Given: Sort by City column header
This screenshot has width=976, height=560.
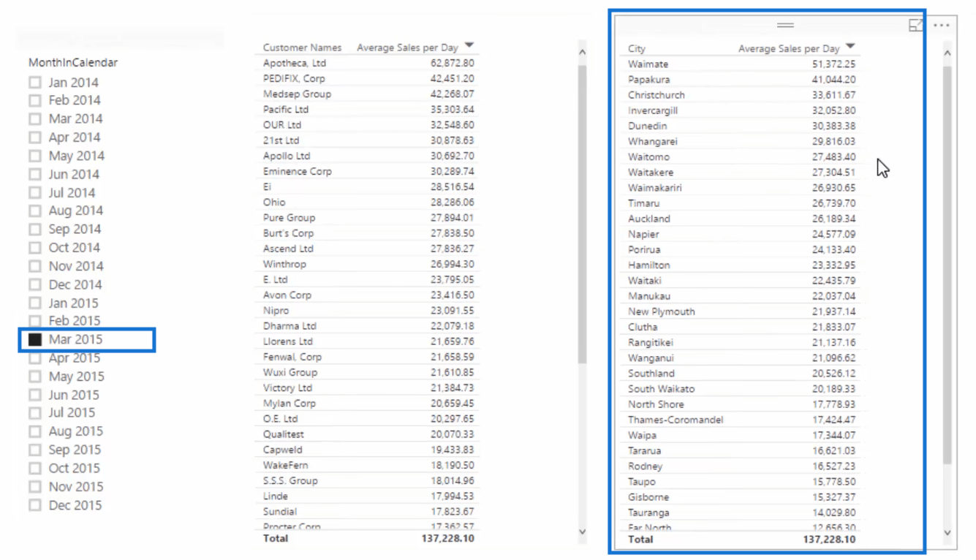Looking at the screenshot, I should [637, 49].
